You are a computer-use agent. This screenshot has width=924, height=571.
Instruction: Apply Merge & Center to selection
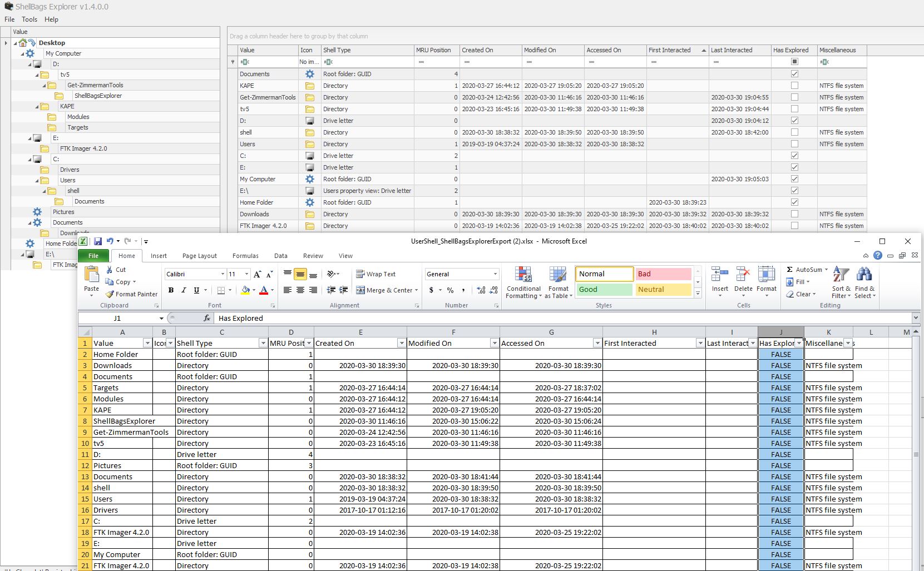[x=386, y=290]
